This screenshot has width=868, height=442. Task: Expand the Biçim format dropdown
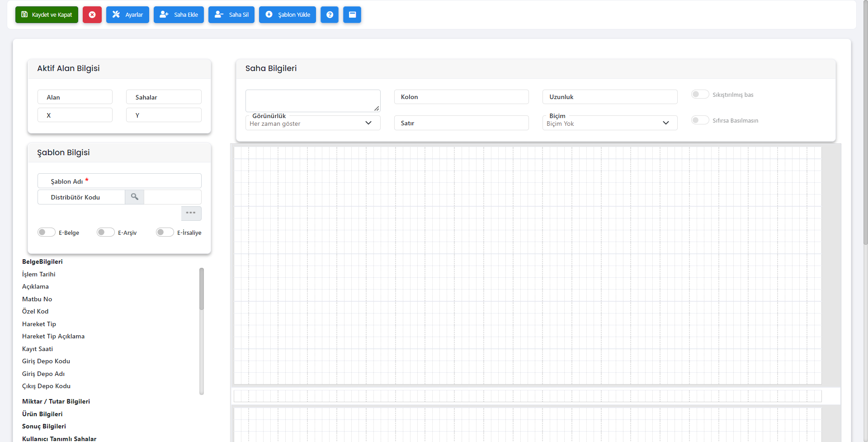609,123
